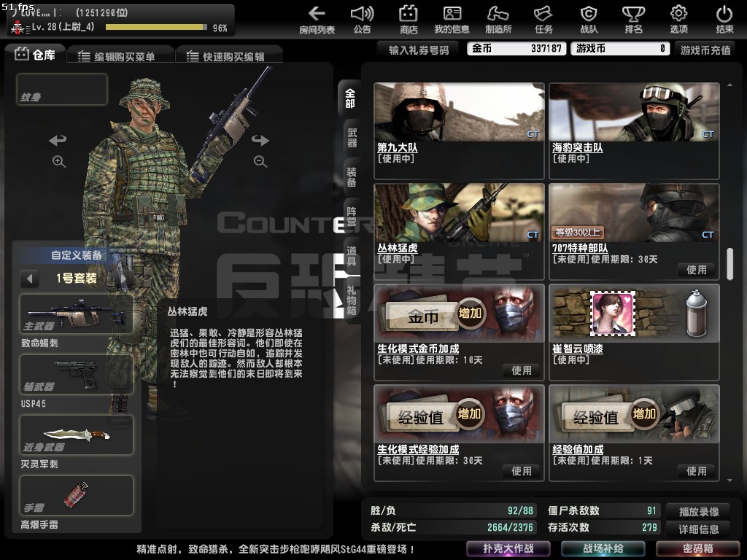The width and height of the screenshot is (747, 560).
Task: Select the 武器 category tab
Action: [x=352, y=138]
